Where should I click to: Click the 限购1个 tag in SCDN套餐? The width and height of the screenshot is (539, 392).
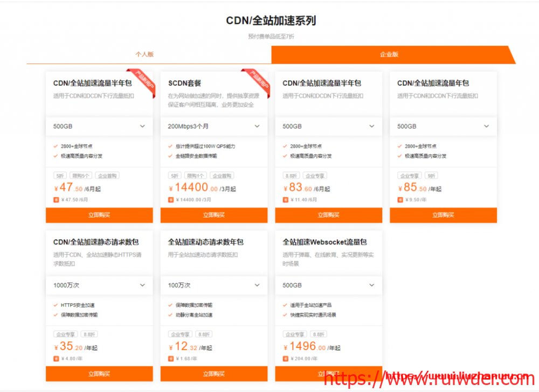195,176
